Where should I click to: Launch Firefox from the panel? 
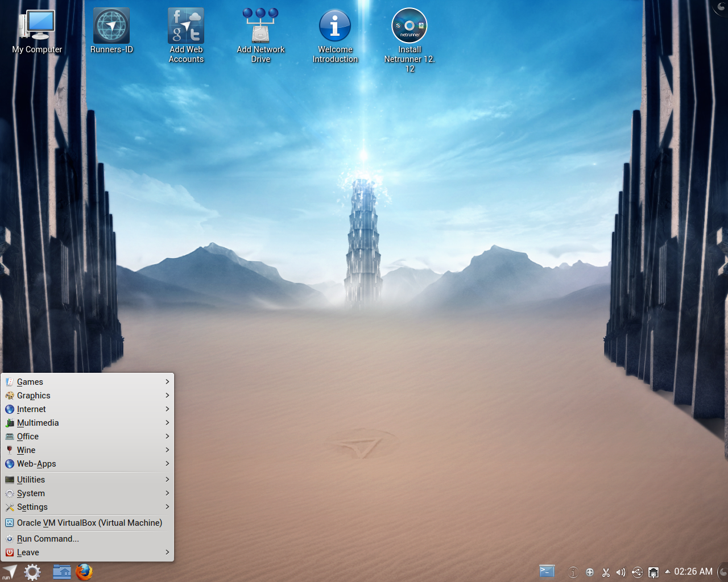coord(84,572)
